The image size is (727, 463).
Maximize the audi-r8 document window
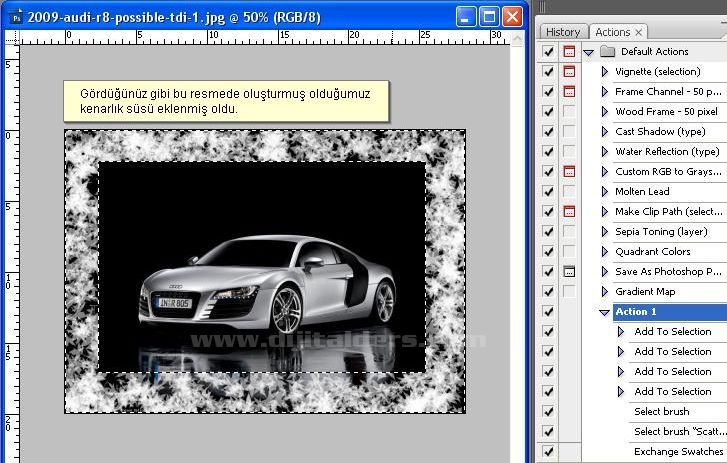(x=489, y=17)
